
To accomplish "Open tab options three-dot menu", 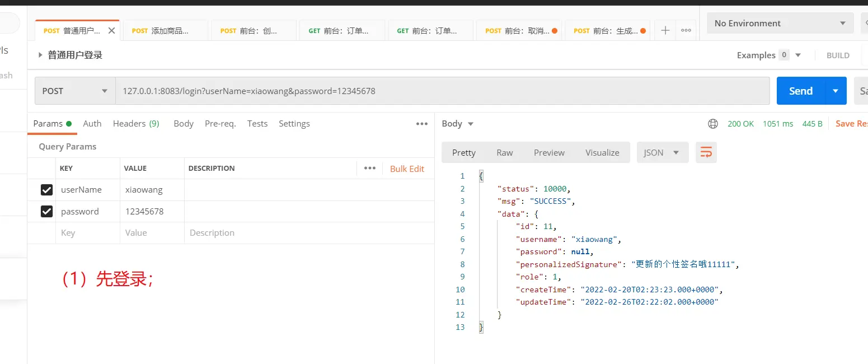I will (x=686, y=31).
